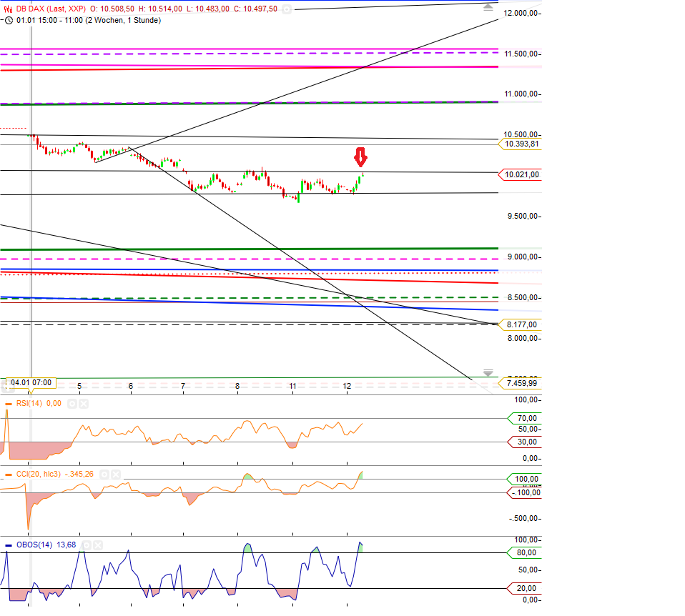Click the faded circle icon after the quote line
The image size is (685, 616).
pyautogui.click(x=286, y=9)
